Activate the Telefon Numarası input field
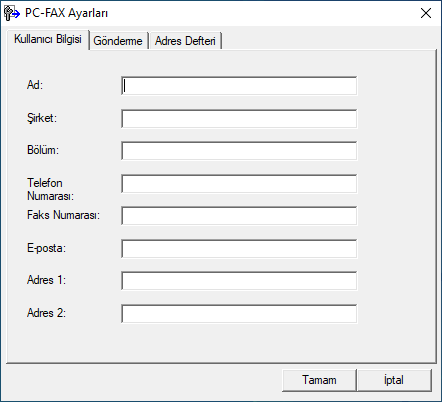 239,184
